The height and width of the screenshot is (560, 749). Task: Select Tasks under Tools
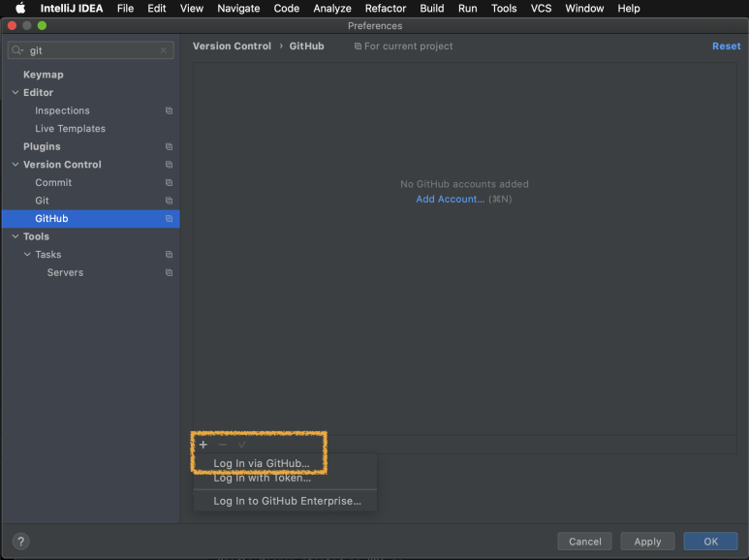(48, 255)
